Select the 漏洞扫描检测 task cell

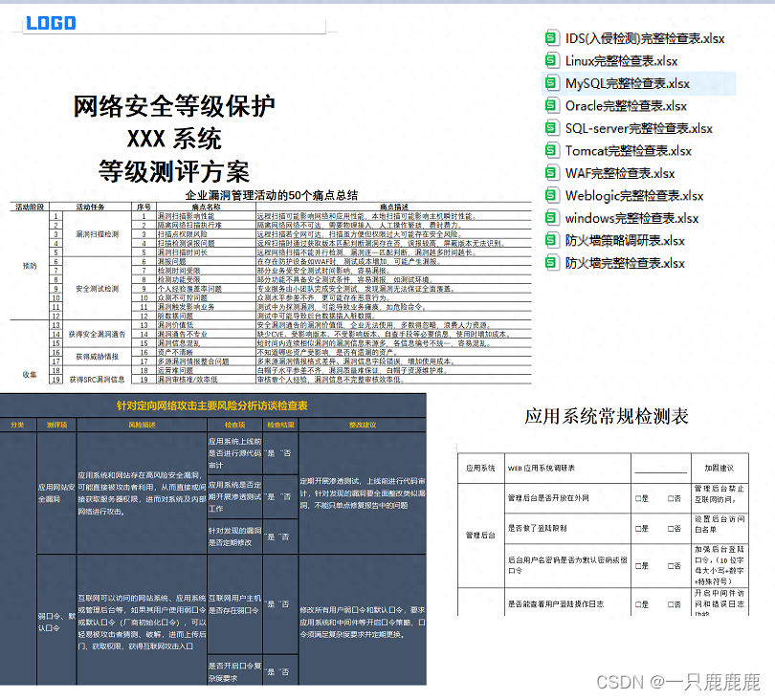(97, 234)
